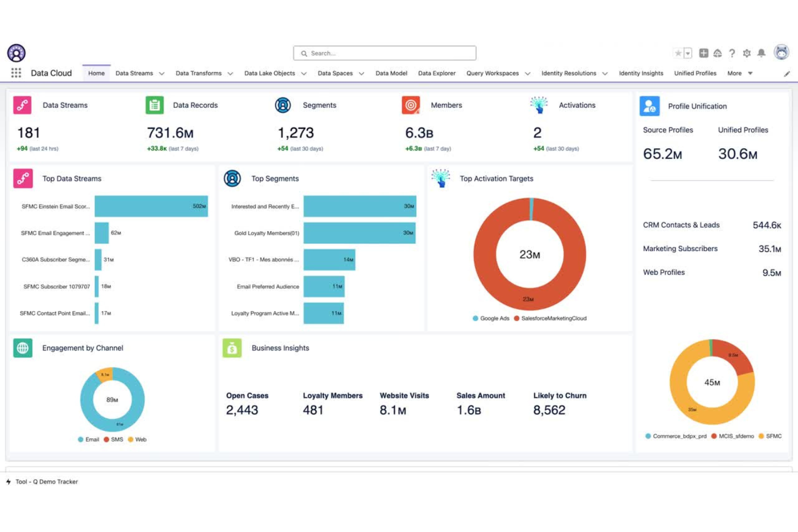Click the SFMC Einstein Email Score bar
This screenshot has width=798, height=532.
[x=151, y=206]
